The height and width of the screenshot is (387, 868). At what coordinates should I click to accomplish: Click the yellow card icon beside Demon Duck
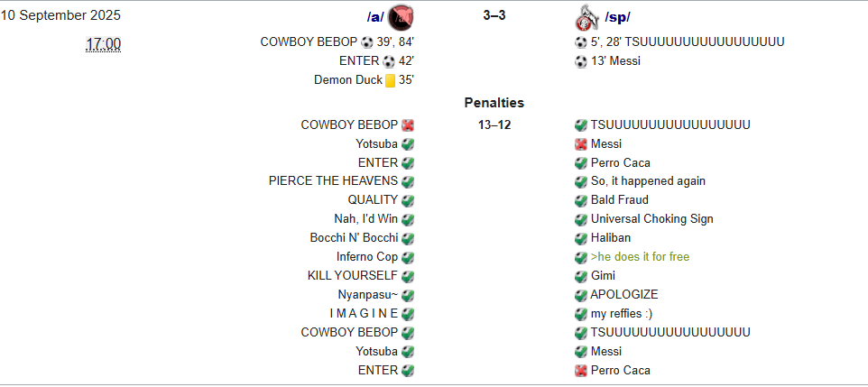tap(391, 81)
